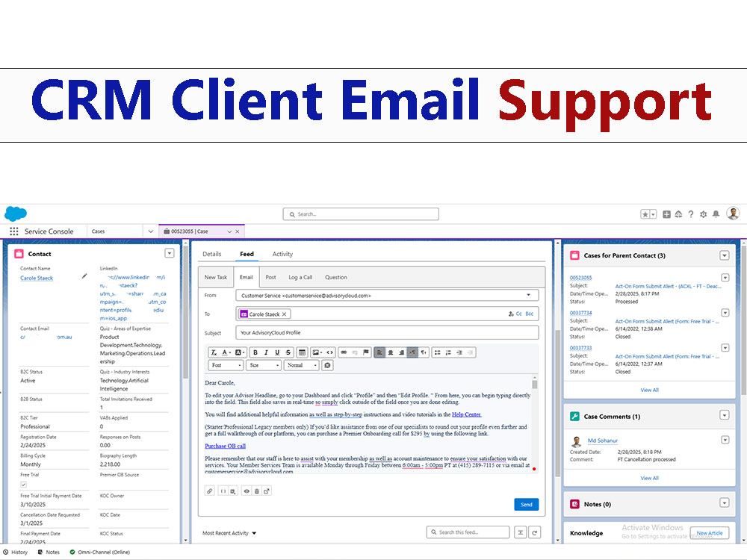Open case 00337734 link
The width and height of the screenshot is (747, 560).
click(580, 313)
